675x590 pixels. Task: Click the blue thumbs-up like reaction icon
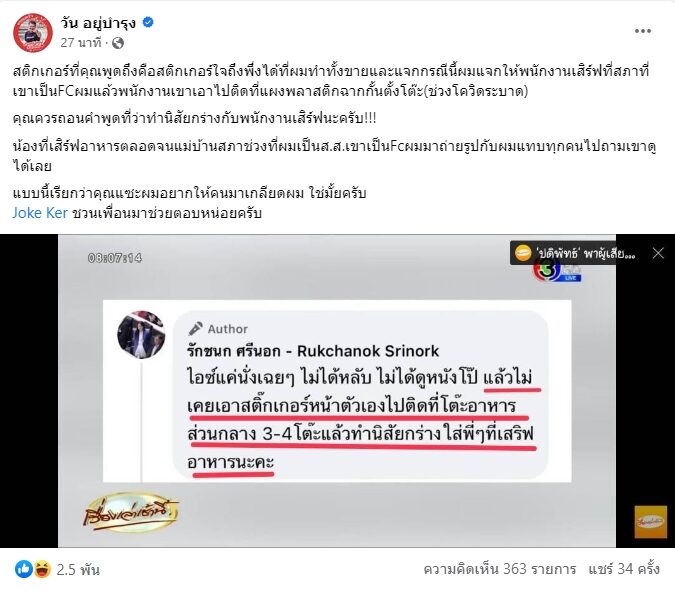24,569
